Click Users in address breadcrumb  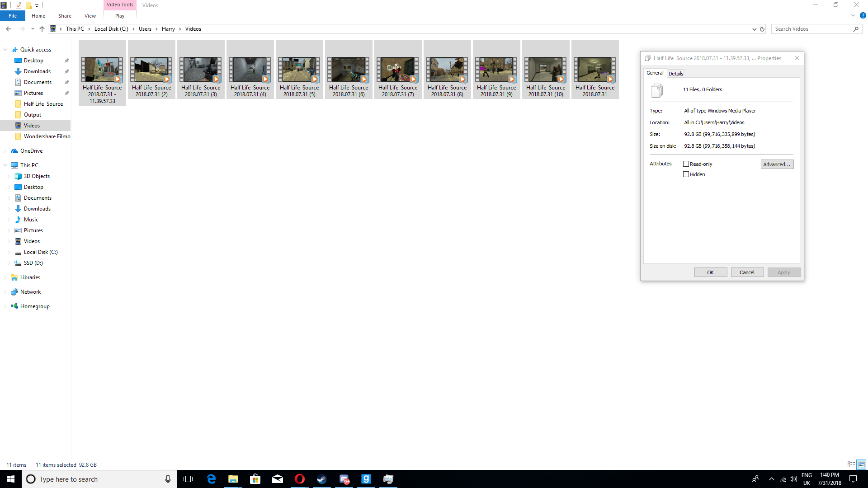(x=145, y=29)
